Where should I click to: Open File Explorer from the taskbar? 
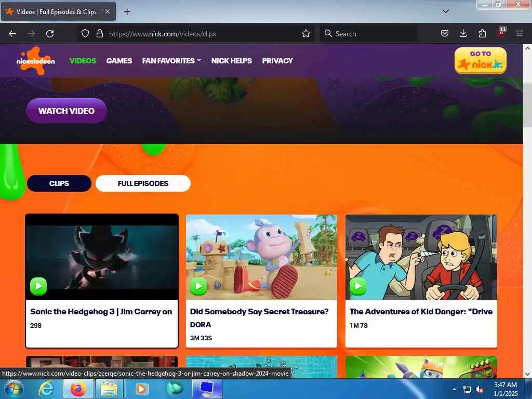click(x=109, y=389)
